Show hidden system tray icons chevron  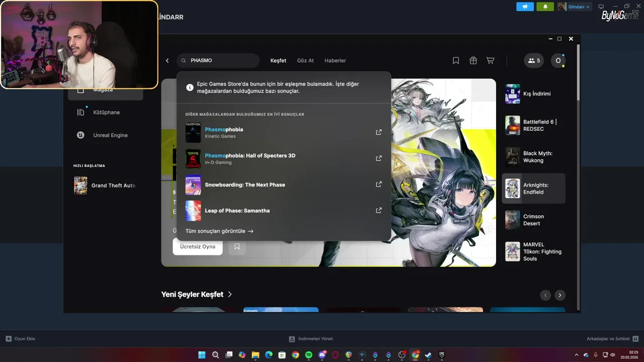click(577, 355)
